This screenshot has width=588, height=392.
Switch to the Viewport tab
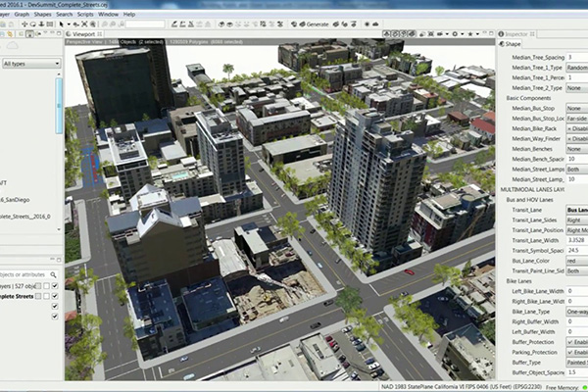point(84,34)
